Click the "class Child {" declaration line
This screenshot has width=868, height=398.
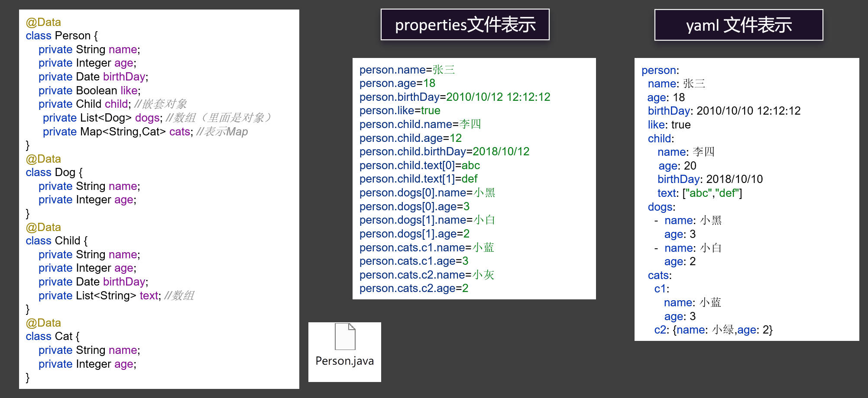point(56,241)
